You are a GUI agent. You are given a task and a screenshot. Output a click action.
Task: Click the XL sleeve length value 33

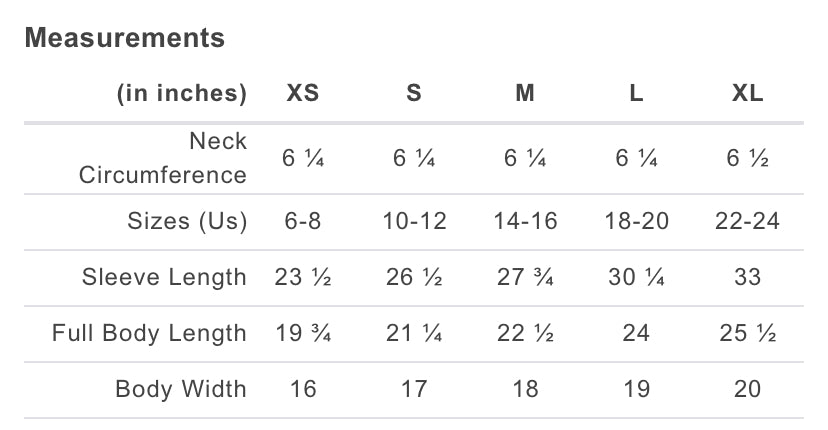[748, 277]
